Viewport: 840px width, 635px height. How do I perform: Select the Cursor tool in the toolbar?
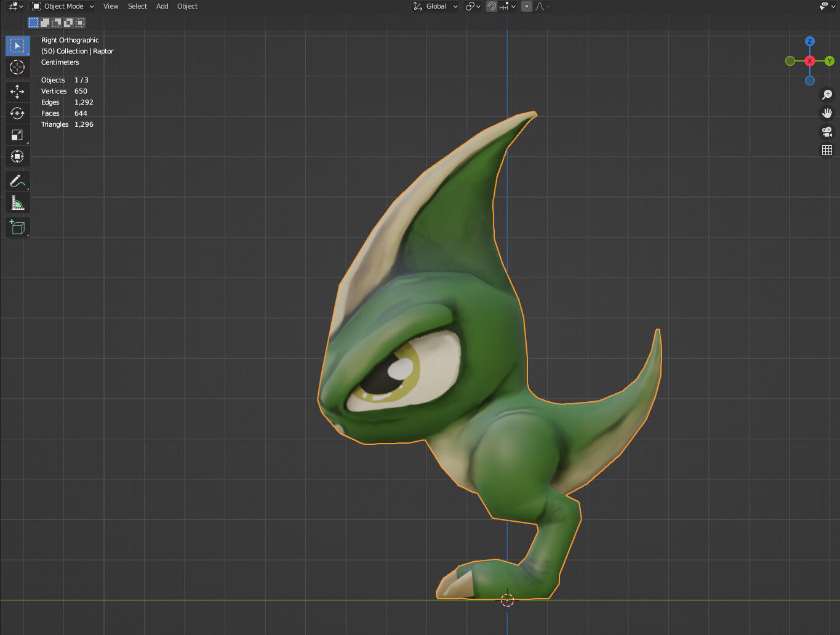tap(17, 67)
